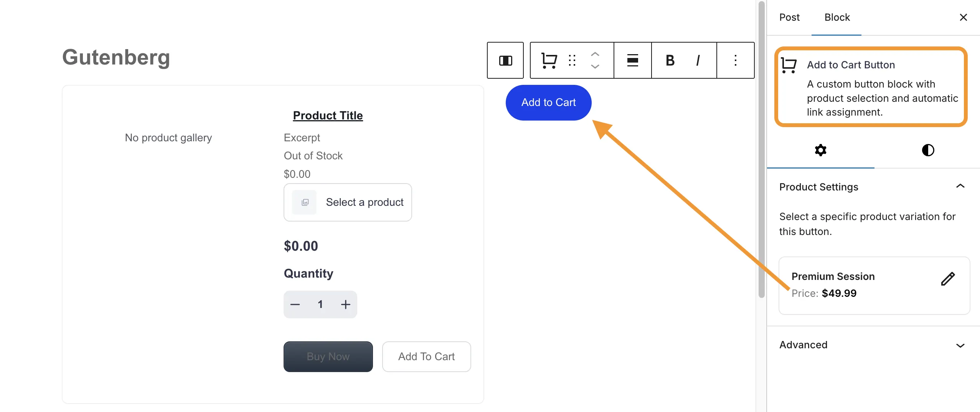Click the Add to Cart blue button

[x=548, y=102]
